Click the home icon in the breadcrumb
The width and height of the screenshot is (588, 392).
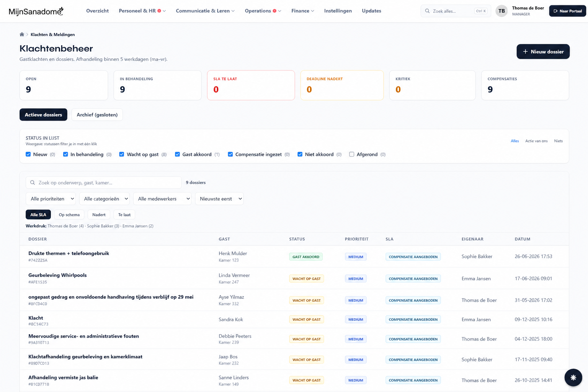(22, 34)
